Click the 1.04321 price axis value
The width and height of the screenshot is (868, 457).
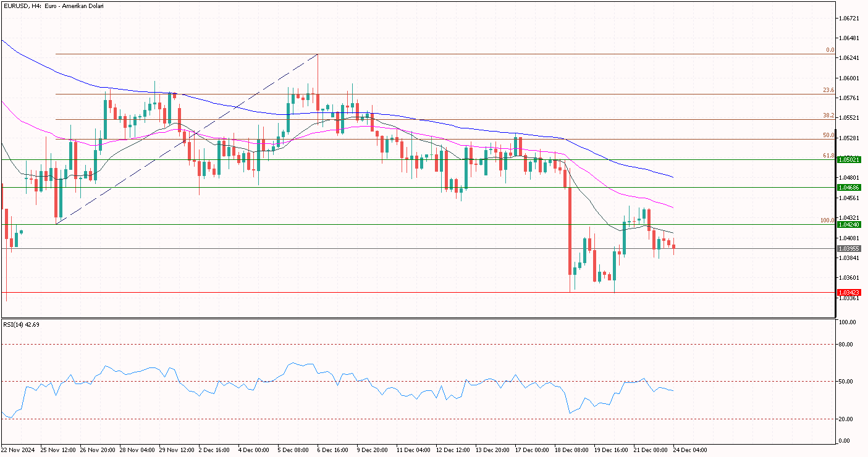pyautogui.click(x=848, y=218)
